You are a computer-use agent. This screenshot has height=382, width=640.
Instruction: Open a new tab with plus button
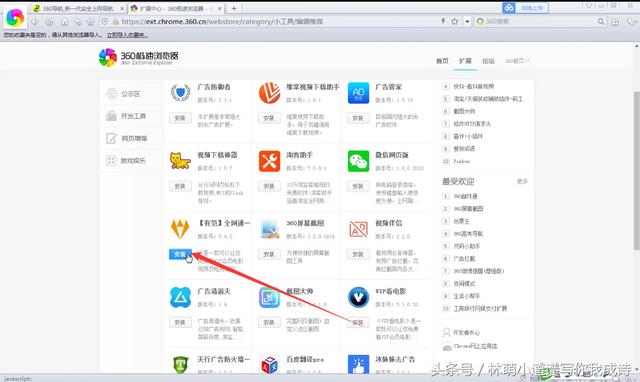tap(234, 8)
